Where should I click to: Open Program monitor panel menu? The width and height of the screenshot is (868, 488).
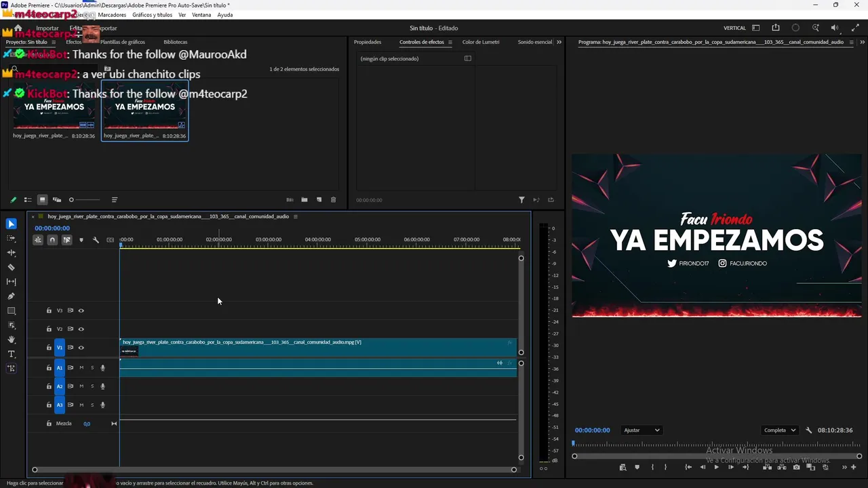851,42
